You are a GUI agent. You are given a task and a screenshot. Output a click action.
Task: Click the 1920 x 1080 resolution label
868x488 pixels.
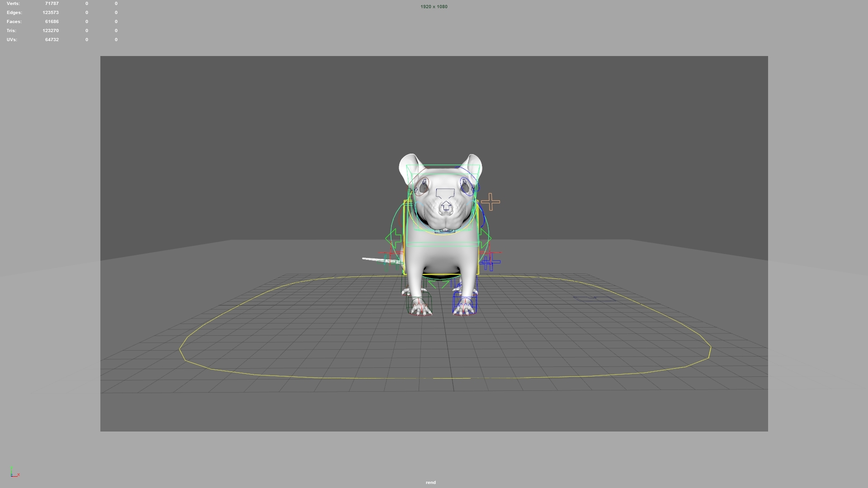tap(434, 6)
